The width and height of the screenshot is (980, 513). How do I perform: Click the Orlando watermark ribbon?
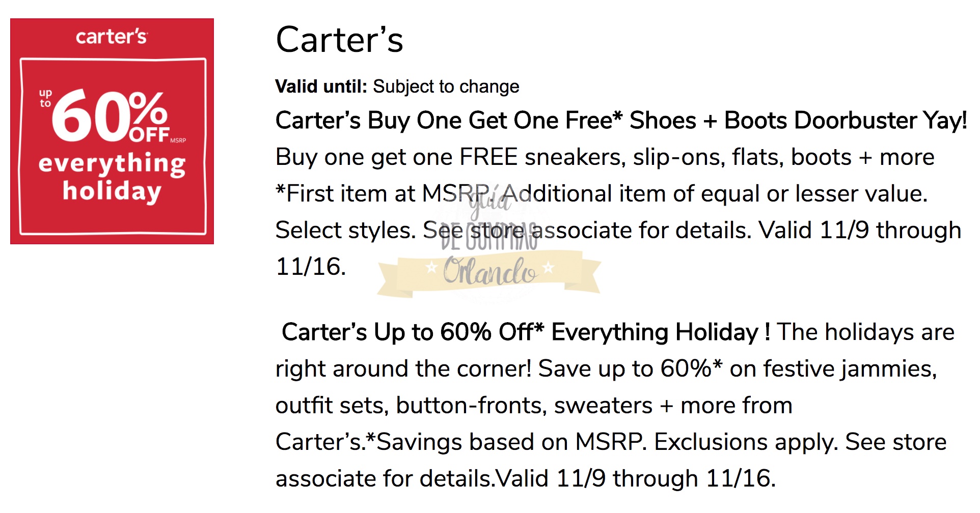tap(489, 272)
